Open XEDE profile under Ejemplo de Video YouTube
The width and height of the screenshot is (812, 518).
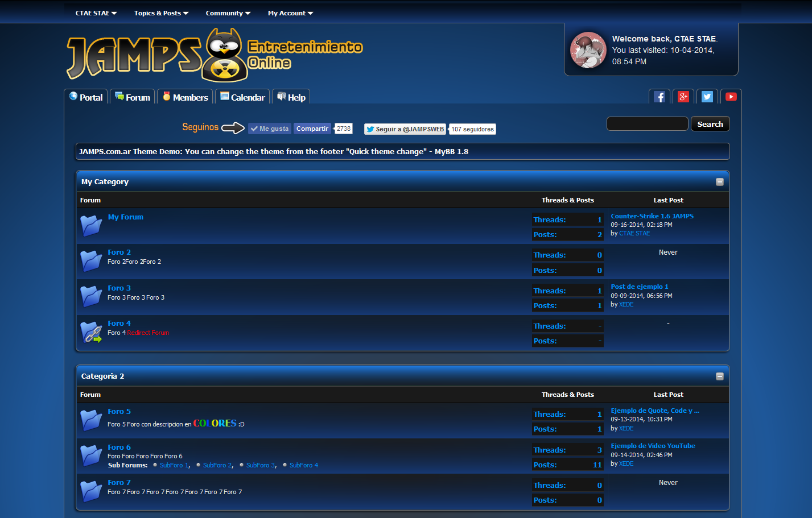(x=626, y=463)
